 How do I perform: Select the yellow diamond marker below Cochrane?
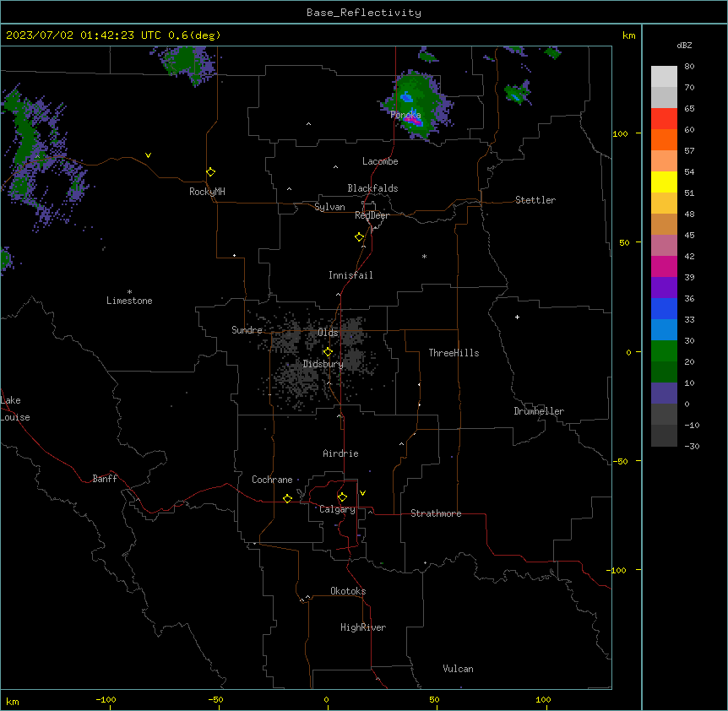(x=287, y=498)
